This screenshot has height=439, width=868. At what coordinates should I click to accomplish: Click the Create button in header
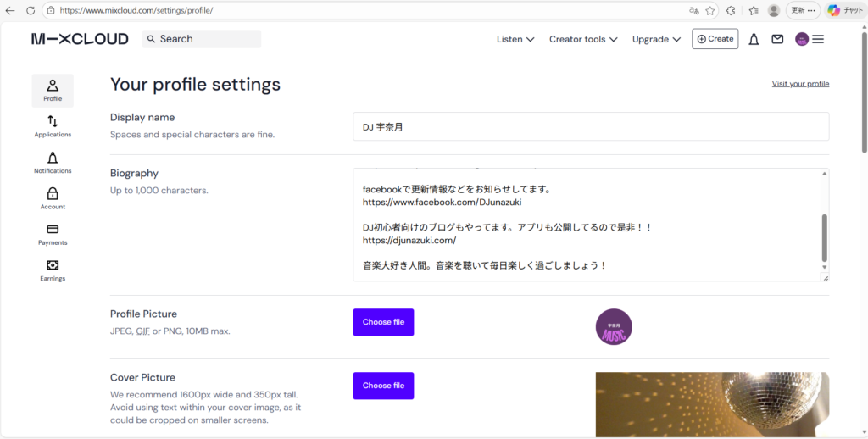tap(715, 39)
